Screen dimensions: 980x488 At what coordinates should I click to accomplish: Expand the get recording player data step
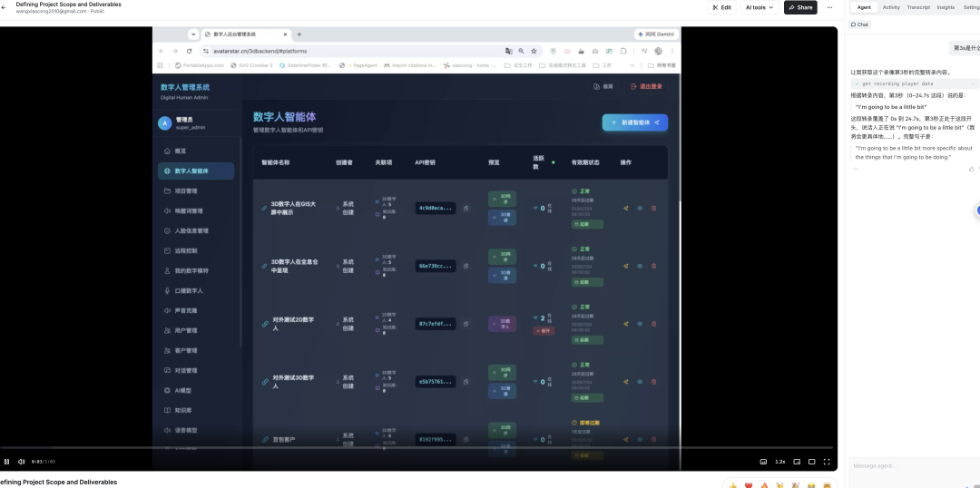(915, 83)
